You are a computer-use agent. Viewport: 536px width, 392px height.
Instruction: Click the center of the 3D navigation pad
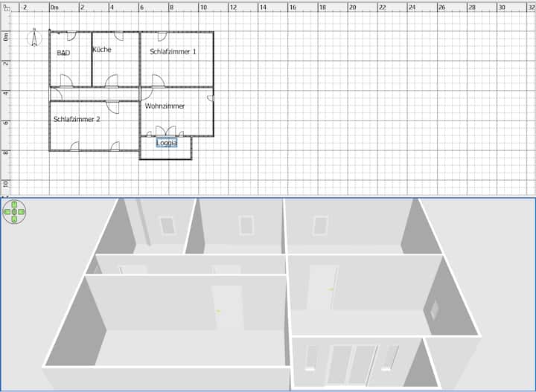click(14, 212)
